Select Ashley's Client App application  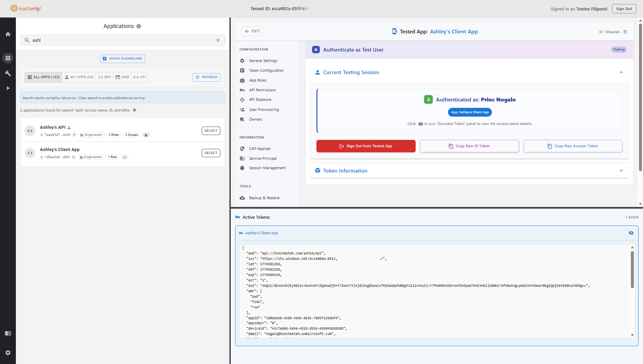click(211, 153)
